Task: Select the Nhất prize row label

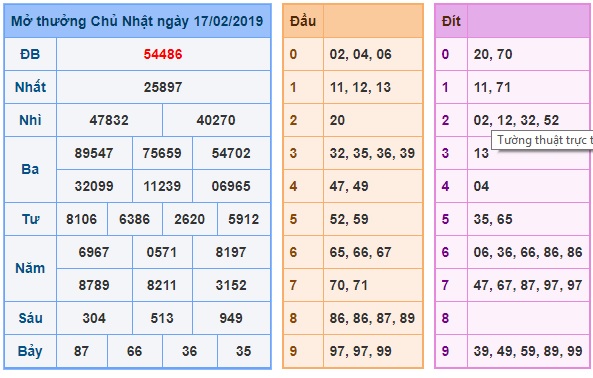Action: (x=30, y=87)
